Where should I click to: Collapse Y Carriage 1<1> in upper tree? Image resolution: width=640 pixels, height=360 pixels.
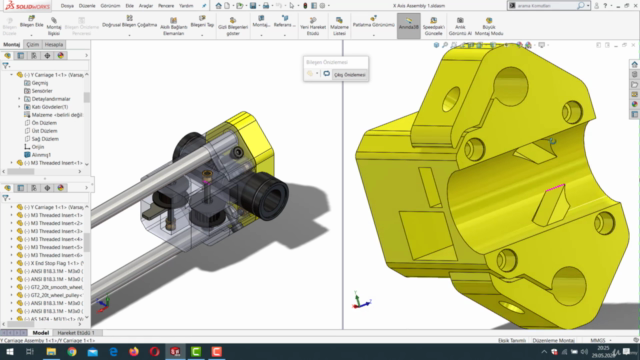(x=11, y=75)
